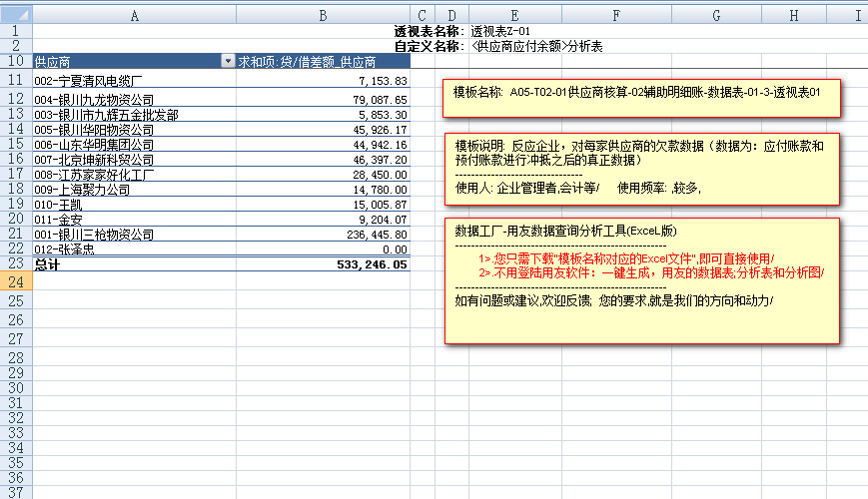
Task: Select row 24 header
Action: 15,282
